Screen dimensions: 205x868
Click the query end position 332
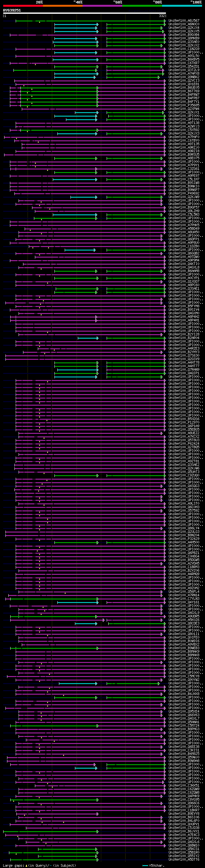162,16
